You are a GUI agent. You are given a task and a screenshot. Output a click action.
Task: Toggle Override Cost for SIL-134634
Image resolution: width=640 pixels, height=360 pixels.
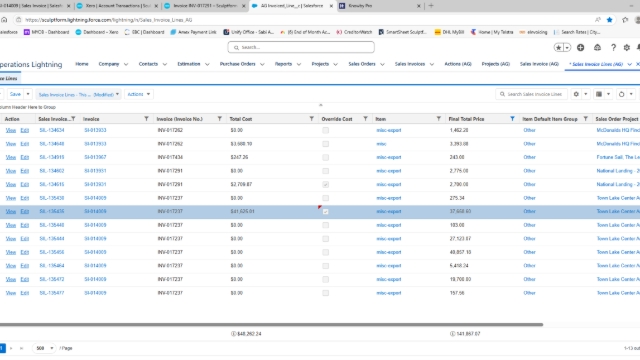click(325, 130)
